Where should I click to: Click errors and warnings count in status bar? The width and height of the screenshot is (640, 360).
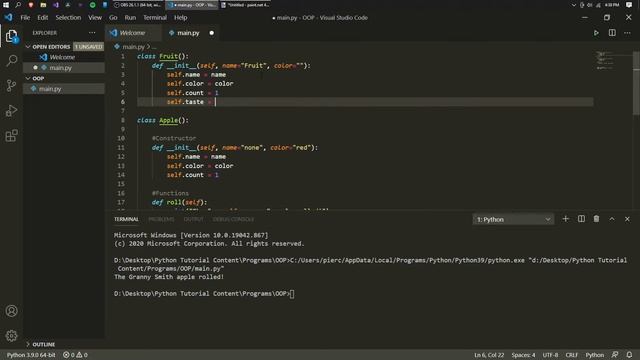click(76, 355)
